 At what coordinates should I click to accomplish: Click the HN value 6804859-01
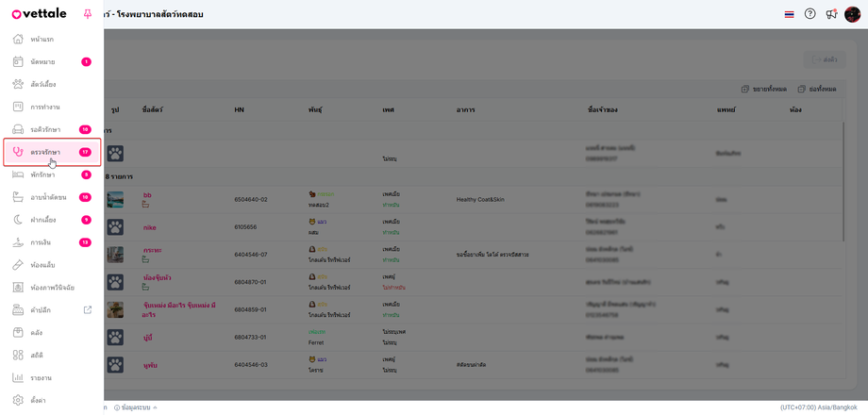pyautogui.click(x=251, y=310)
